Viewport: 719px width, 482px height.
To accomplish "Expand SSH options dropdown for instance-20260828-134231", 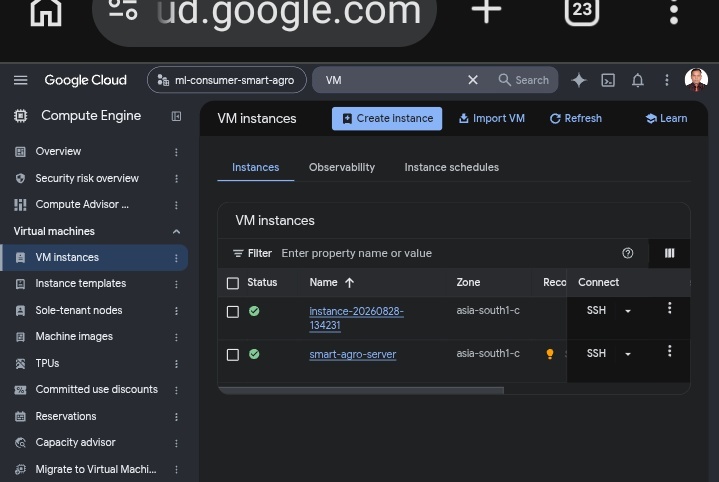I will coord(628,311).
